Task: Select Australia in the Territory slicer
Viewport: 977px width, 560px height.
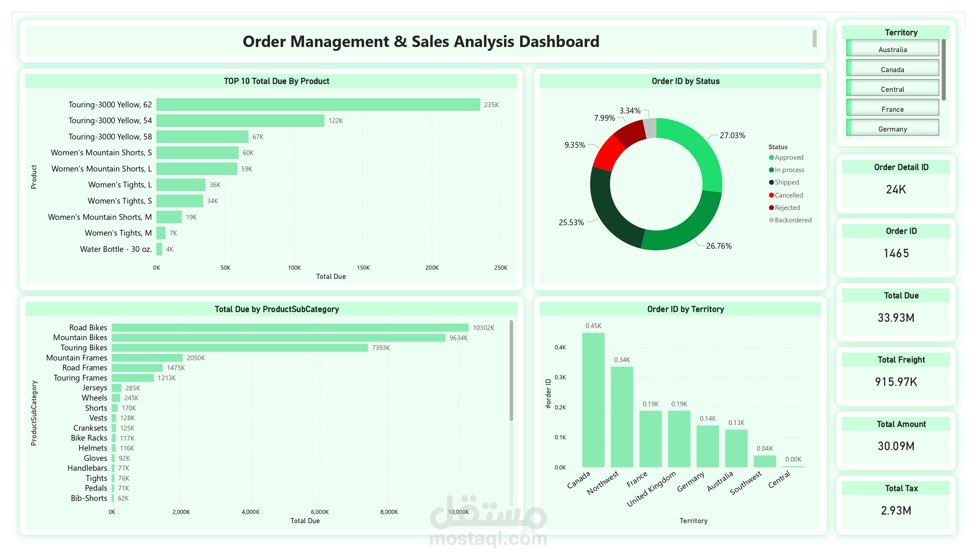Action: (x=892, y=49)
